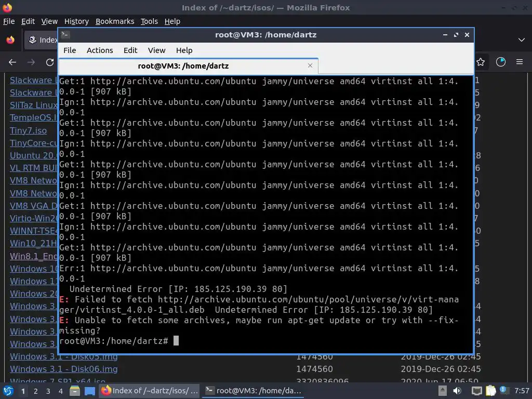Viewport: 532px width, 399px height.
Task: Open Firefox hamburger application menu
Action: click(520, 62)
